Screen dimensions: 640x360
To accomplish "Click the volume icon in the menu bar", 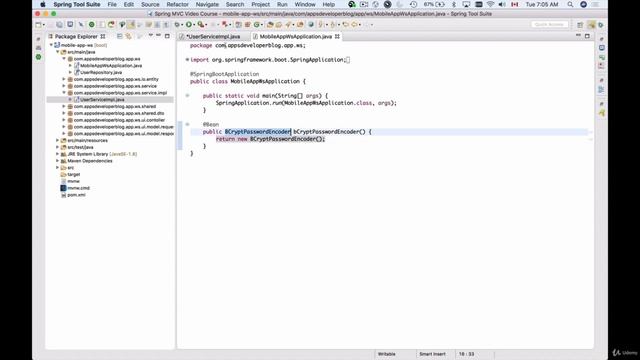I will pyautogui.click(x=502, y=4).
